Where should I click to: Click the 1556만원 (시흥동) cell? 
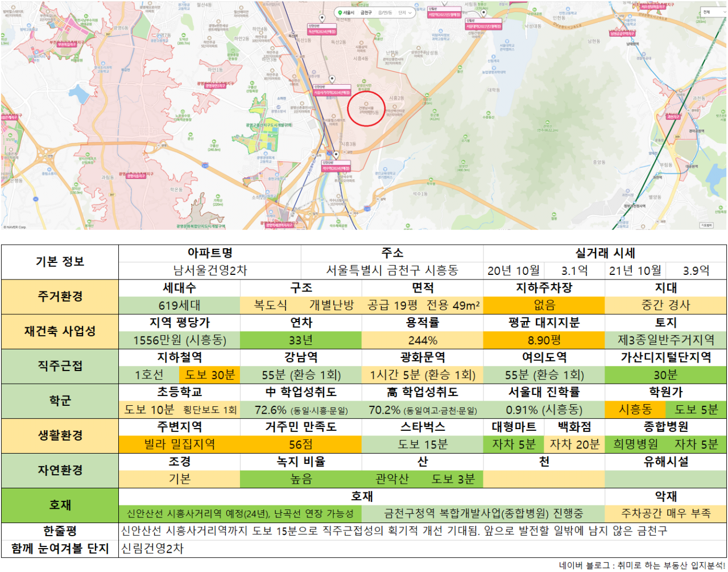179,340
